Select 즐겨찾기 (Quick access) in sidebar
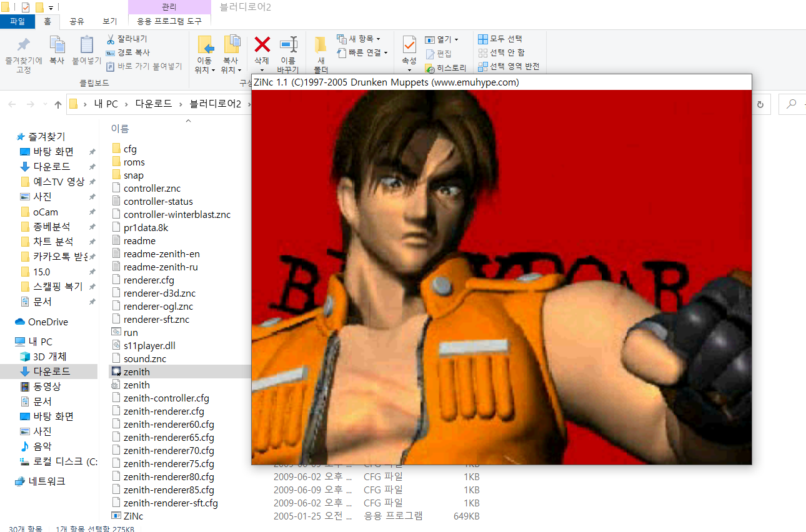 46,137
